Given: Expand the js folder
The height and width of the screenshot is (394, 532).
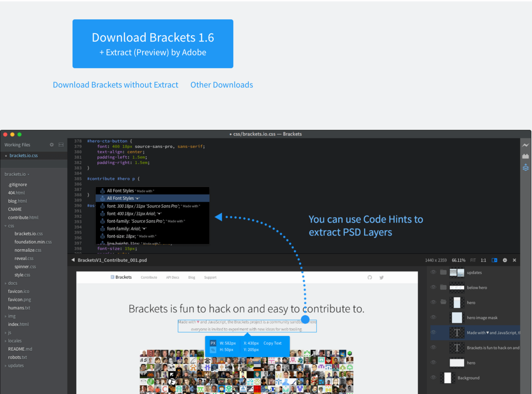Looking at the screenshot, I should pyautogui.click(x=6, y=333).
